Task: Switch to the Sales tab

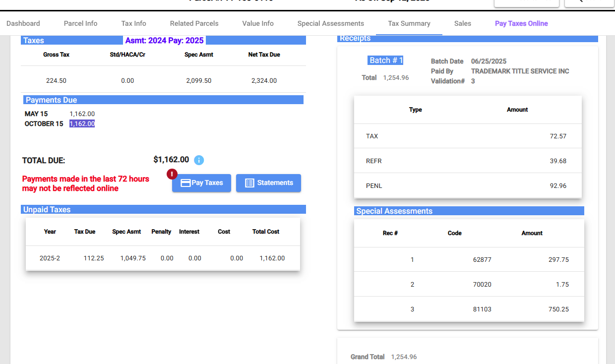Action: [462, 23]
